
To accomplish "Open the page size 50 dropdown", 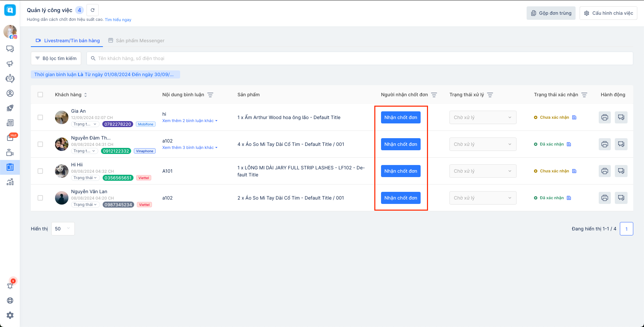I will [x=63, y=229].
